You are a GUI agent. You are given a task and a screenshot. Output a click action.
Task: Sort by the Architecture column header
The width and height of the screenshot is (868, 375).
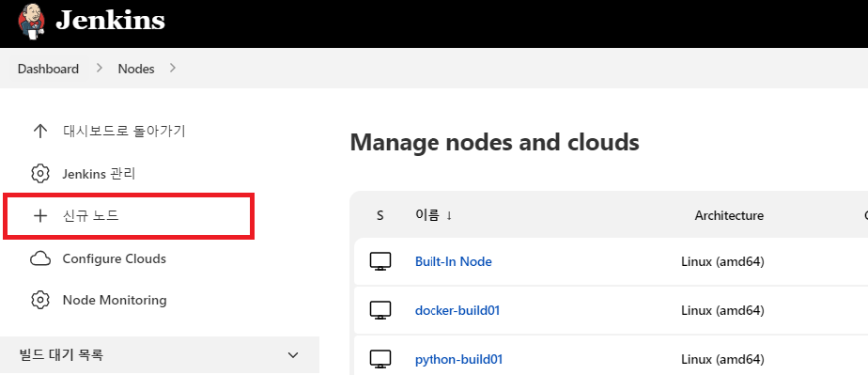point(729,215)
